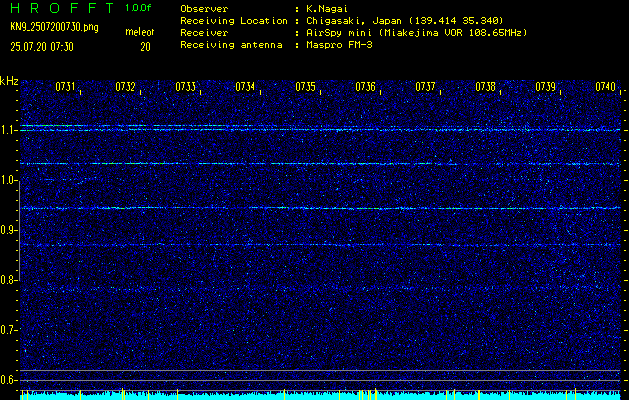Click the 0.9 frequency axis label
This screenshot has width=629, height=400.
point(7,230)
